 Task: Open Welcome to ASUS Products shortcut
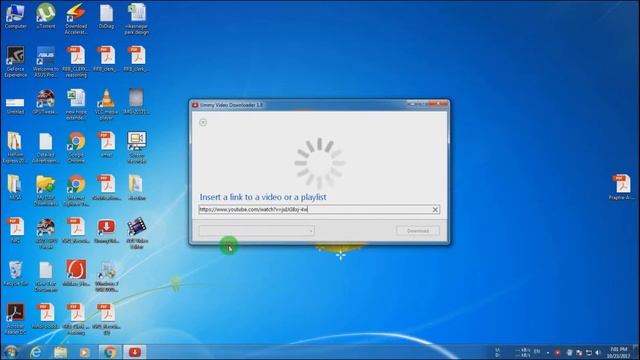point(45,62)
